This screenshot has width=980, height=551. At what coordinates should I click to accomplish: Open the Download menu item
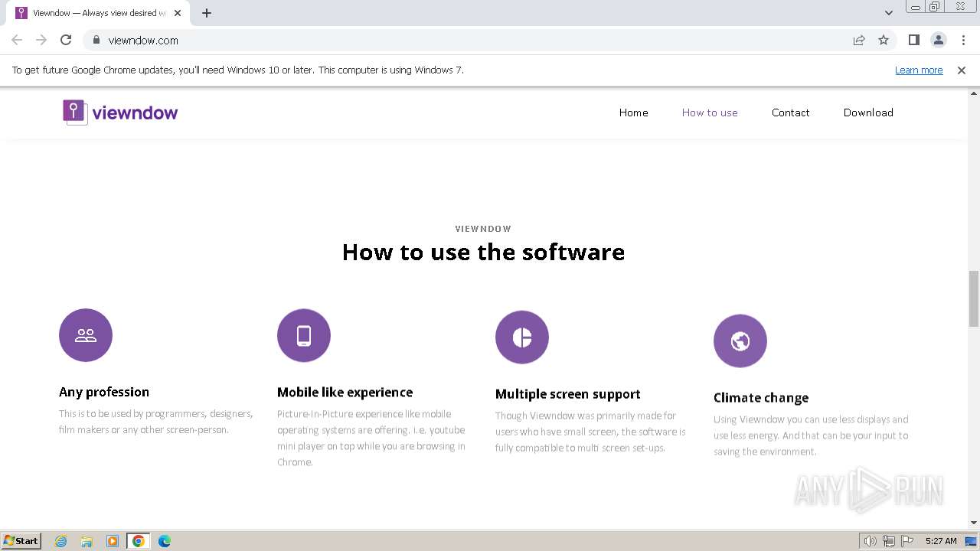pyautogui.click(x=868, y=112)
